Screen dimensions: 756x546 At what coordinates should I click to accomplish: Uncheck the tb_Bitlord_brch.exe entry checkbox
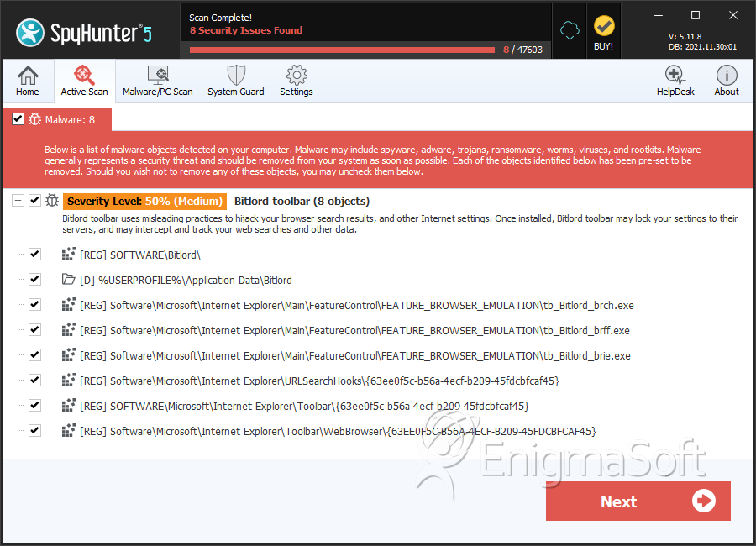(x=34, y=305)
